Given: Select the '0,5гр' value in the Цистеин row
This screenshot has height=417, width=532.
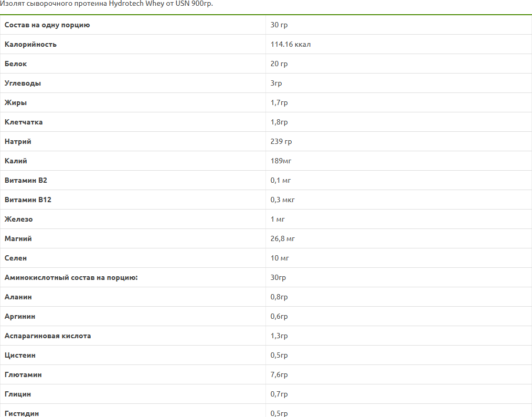Looking at the screenshot, I should (279, 355).
